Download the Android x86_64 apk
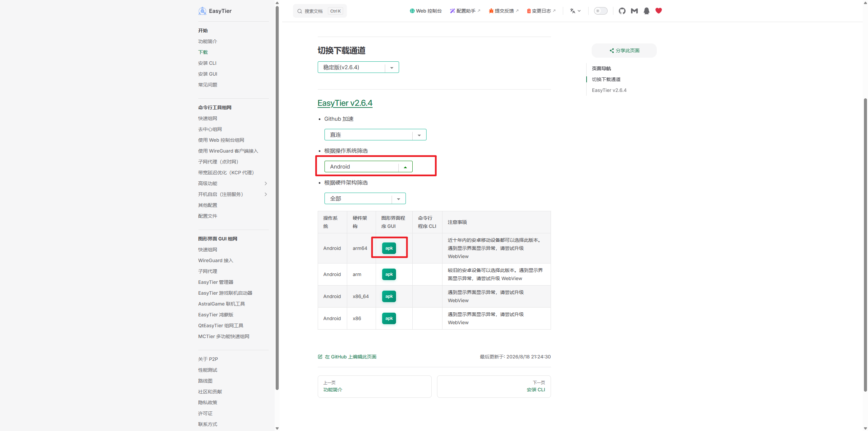Viewport: 868px width, 431px height. pos(389,296)
